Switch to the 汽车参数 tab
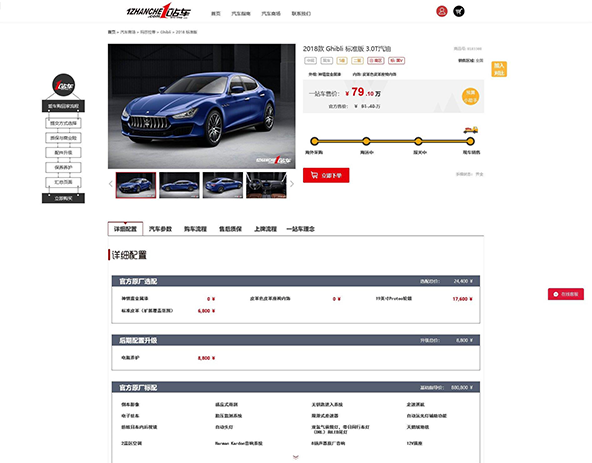This screenshot has height=463, width=592. pos(160,229)
